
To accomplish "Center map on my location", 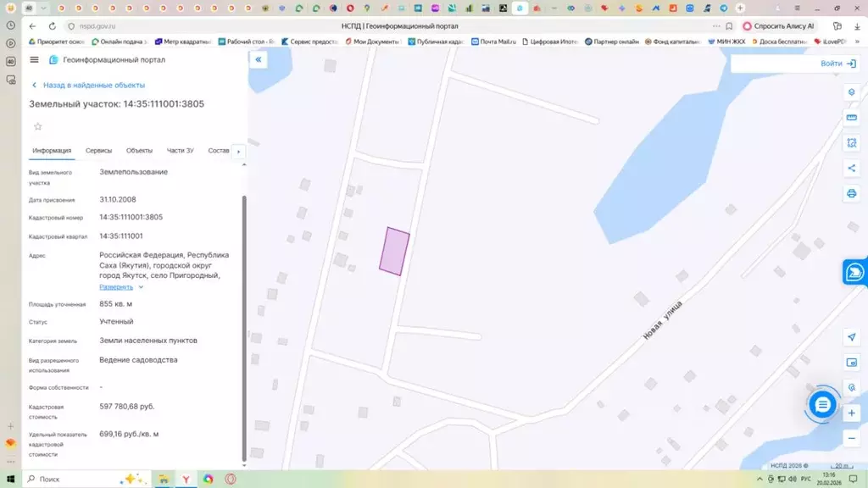I will click(851, 337).
